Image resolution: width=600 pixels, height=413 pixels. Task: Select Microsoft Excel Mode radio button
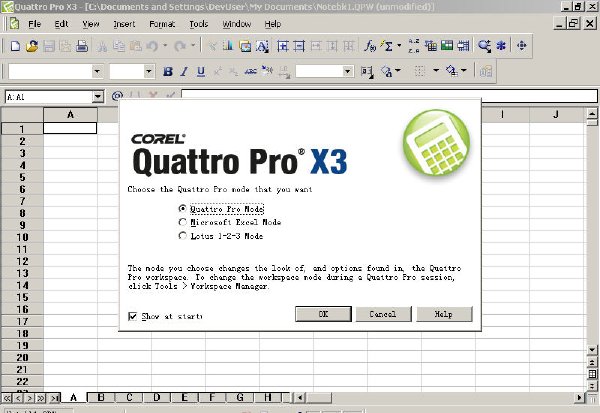pos(183,222)
